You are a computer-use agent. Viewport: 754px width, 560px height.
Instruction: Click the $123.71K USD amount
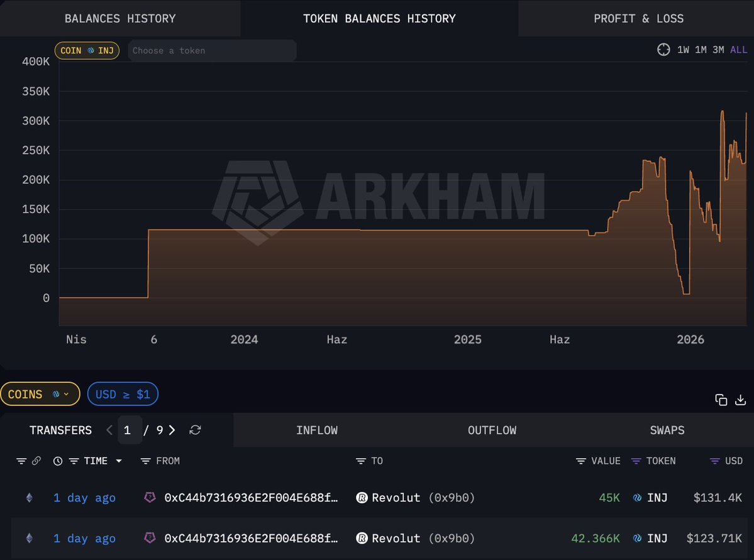point(714,538)
